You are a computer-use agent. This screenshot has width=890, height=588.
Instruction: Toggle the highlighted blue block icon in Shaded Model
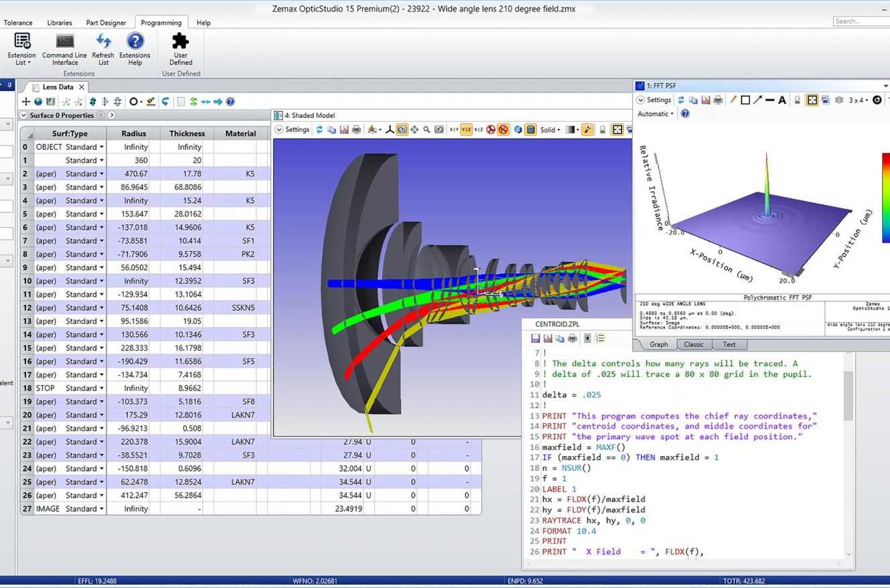(530, 130)
